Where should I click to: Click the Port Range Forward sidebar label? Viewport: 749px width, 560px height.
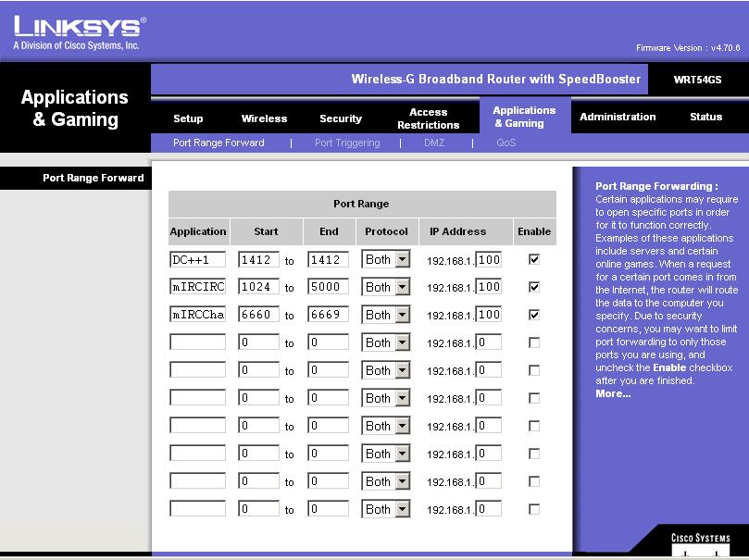94,178
